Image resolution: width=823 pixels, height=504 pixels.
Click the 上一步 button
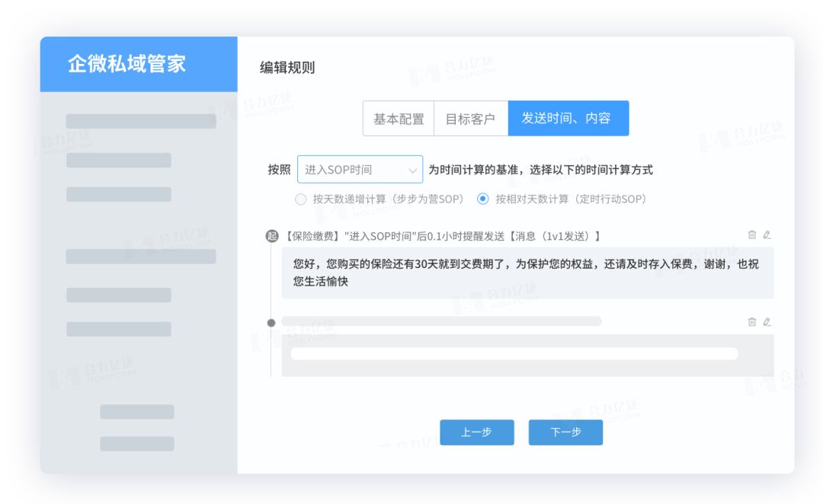click(x=476, y=432)
